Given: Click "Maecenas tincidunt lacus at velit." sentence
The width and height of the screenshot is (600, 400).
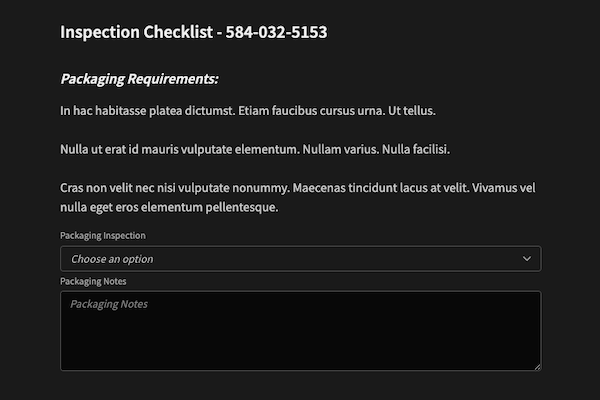Looking at the screenshot, I should pyautogui.click(x=381, y=188).
